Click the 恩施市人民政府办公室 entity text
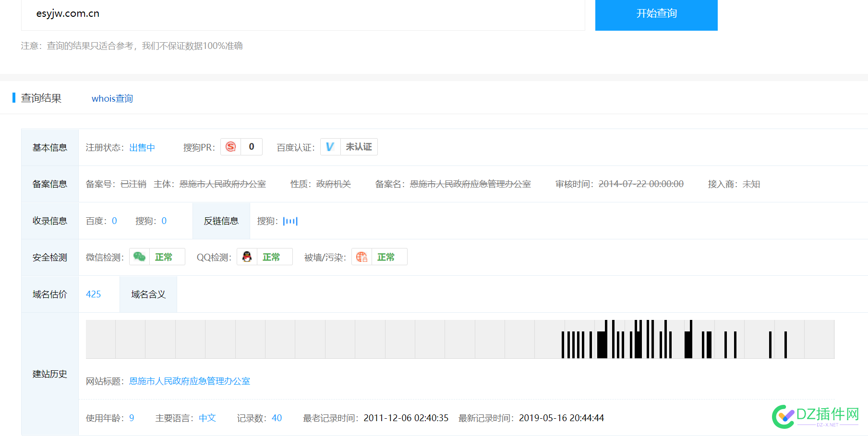Viewport: 868px width, 436px height. 223,184
